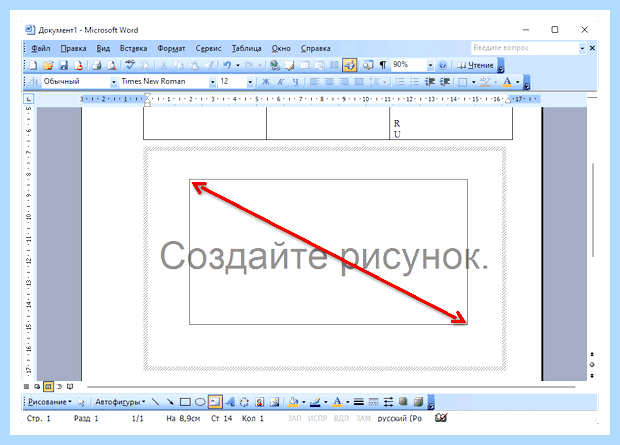Open the 3-D style options
The image size is (620, 445).
pos(418,402)
